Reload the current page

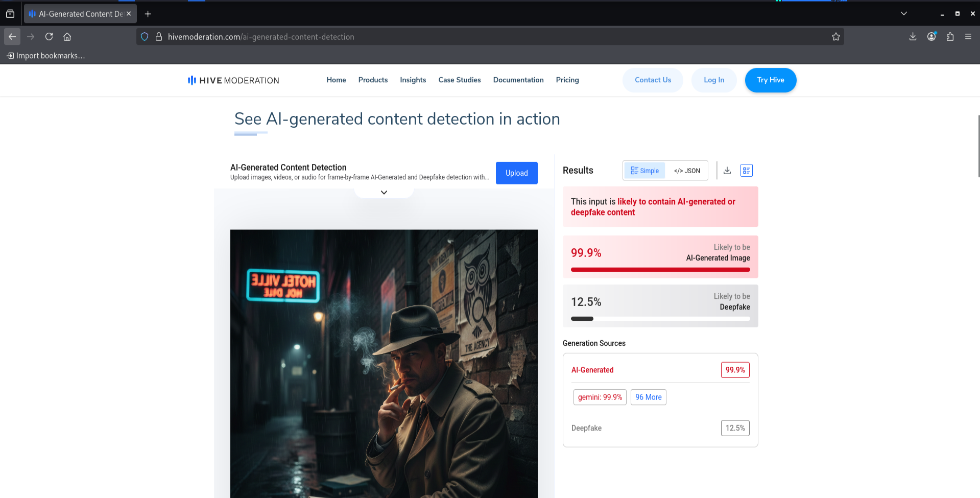(x=49, y=37)
